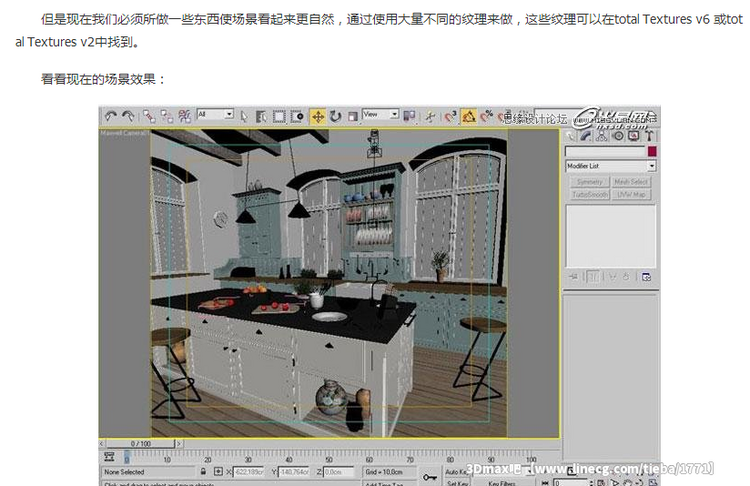Viewport: 750px width, 486px height.
Task: Click the Redo arrow in toolbar
Action: [x=129, y=116]
